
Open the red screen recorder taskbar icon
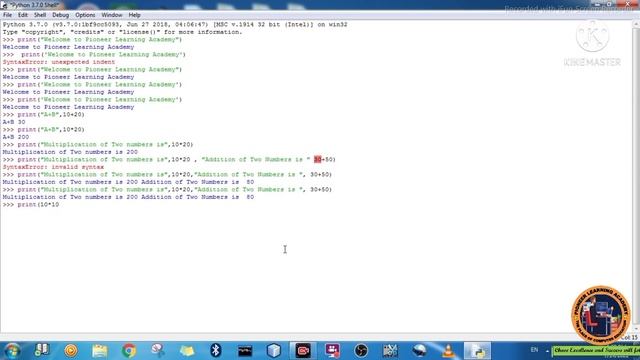click(x=303, y=351)
